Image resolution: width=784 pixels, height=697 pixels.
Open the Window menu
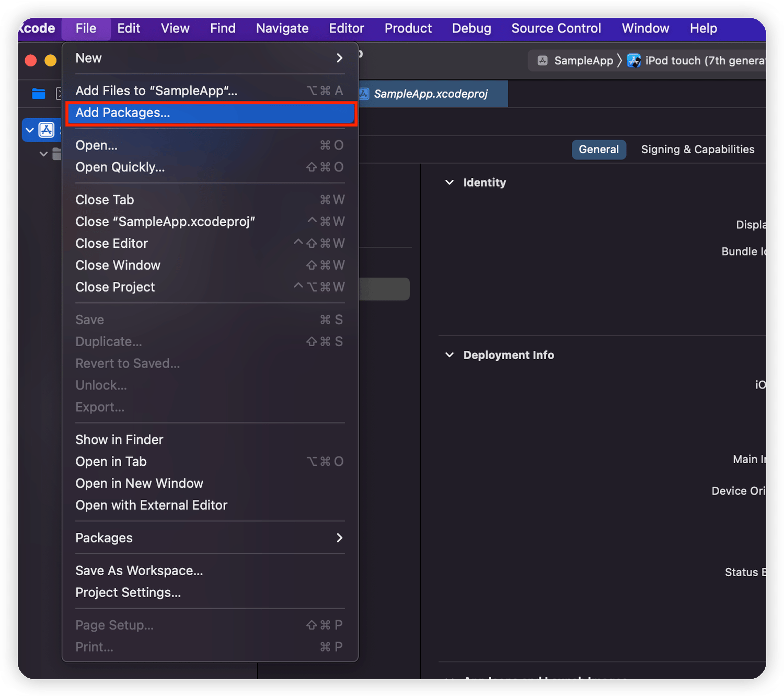point(645,28)
